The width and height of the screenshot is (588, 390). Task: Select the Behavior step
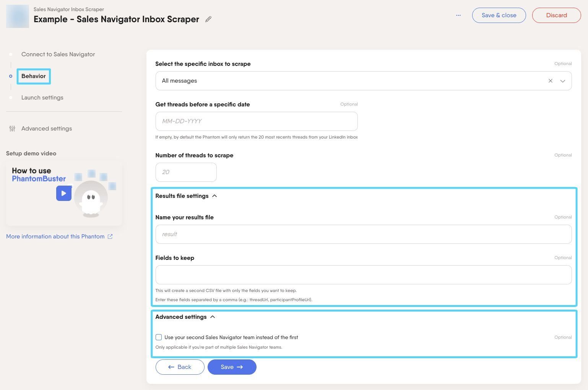click(34, 76)
